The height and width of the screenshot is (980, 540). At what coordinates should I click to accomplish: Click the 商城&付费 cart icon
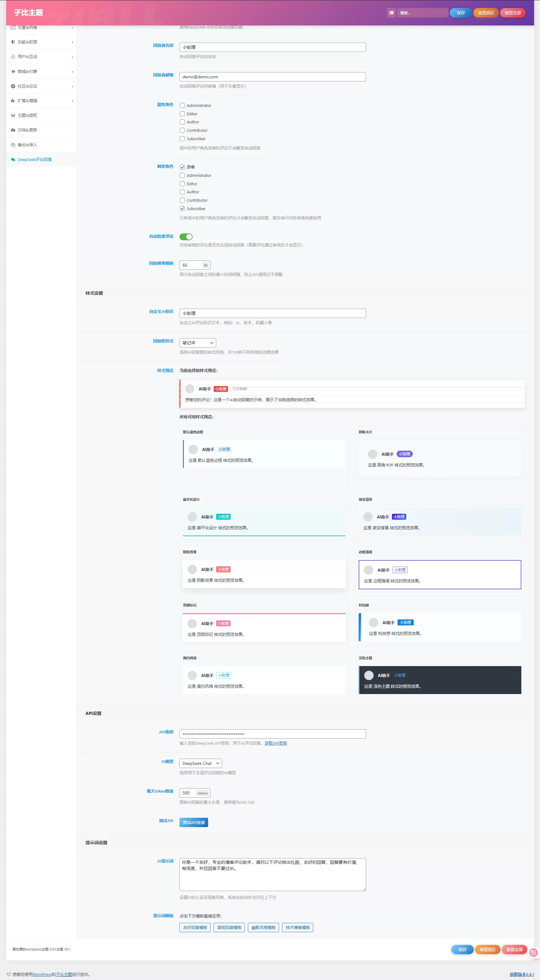13,71
